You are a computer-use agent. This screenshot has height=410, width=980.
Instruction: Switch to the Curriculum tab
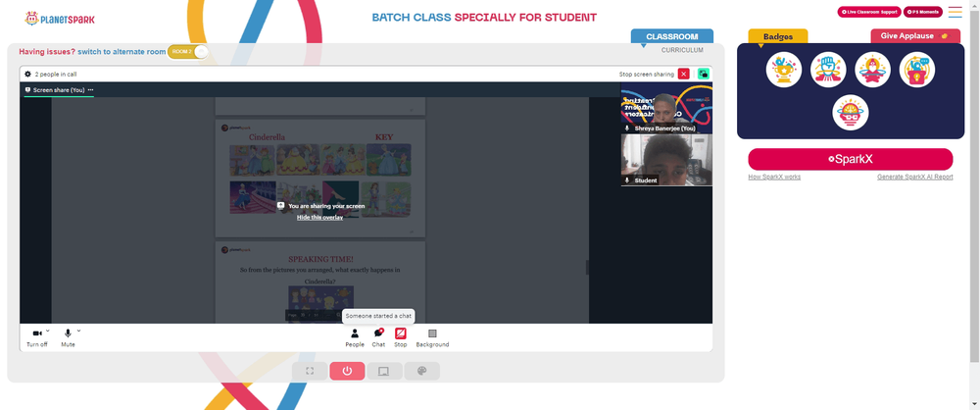pos(682,50)
